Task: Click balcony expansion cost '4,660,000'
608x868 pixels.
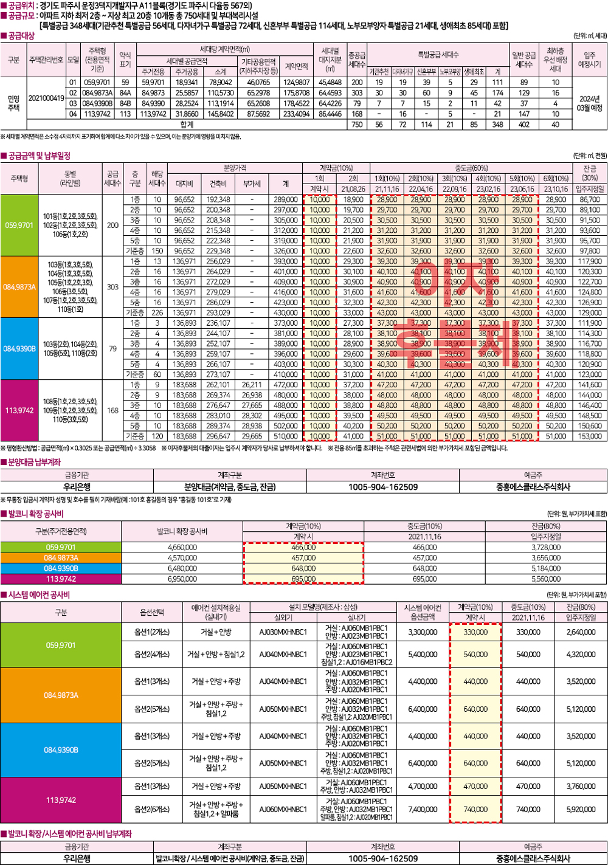Action: 182,547
